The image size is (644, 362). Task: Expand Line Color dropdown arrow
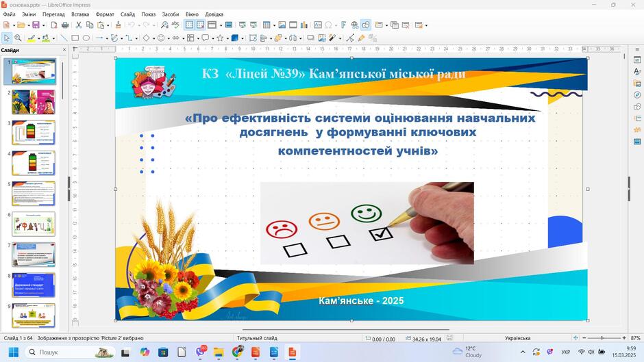[38, 38]
